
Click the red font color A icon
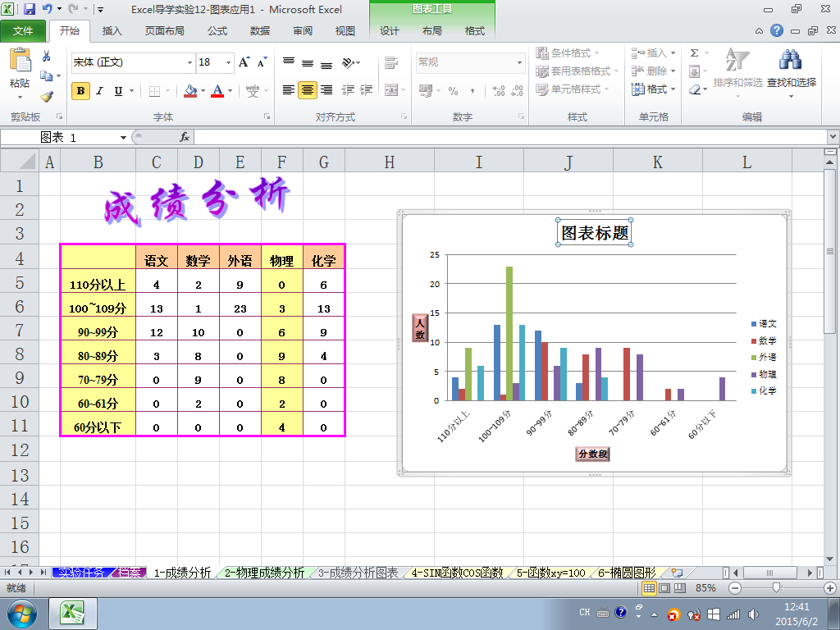[217, 91]
